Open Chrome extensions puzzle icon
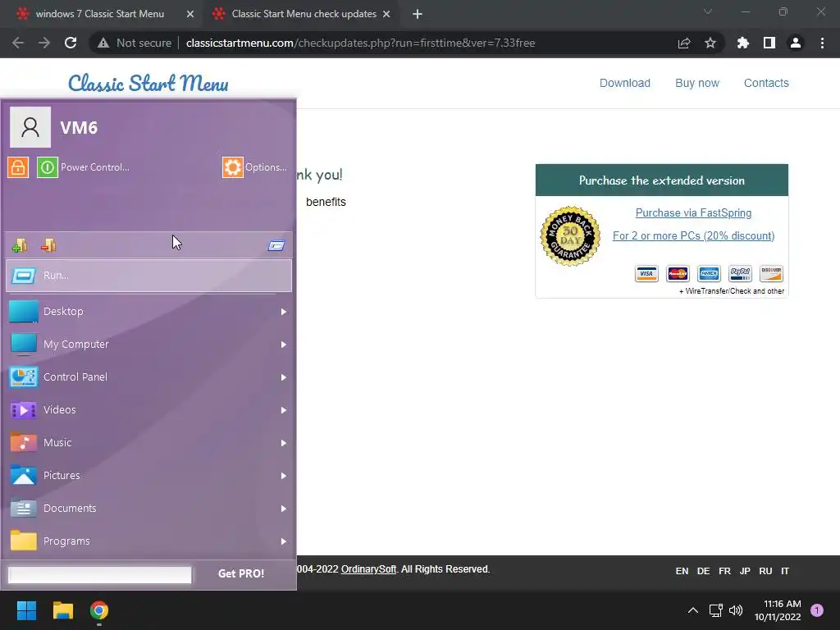The image size is (840, 630). pyautogui.click(x=743, y=43)
